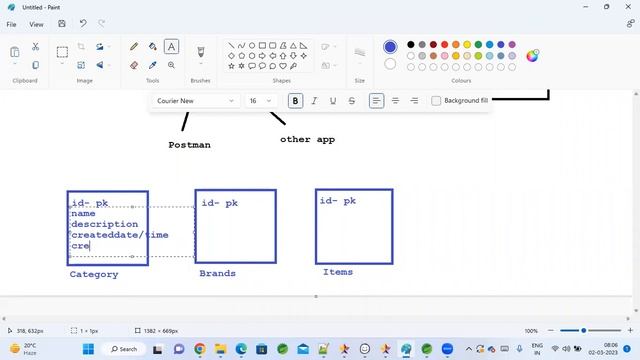
Task: Expand the Select options arrow
Action: tap(62, 64)
